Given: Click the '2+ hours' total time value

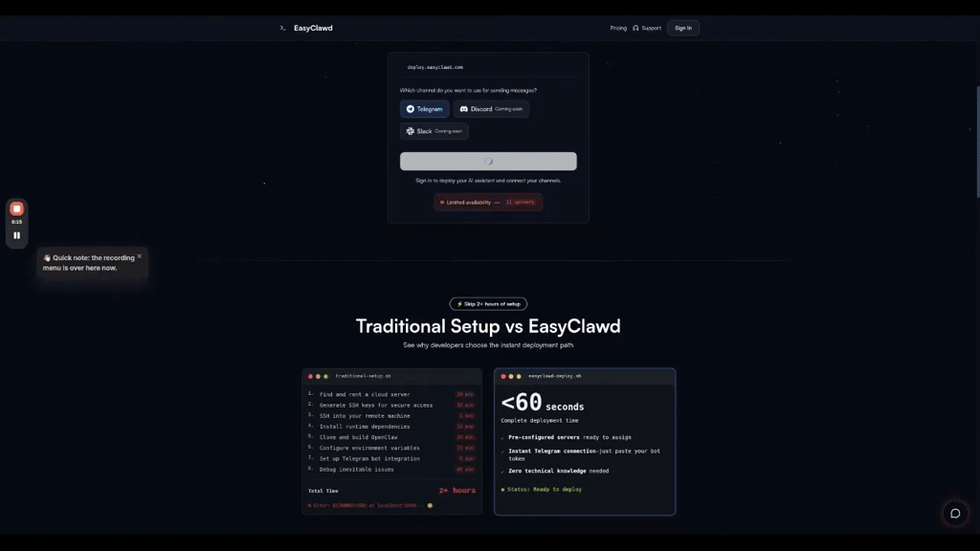Looking at the screenshot, I should pyautogui.click(x=457, y=491).
